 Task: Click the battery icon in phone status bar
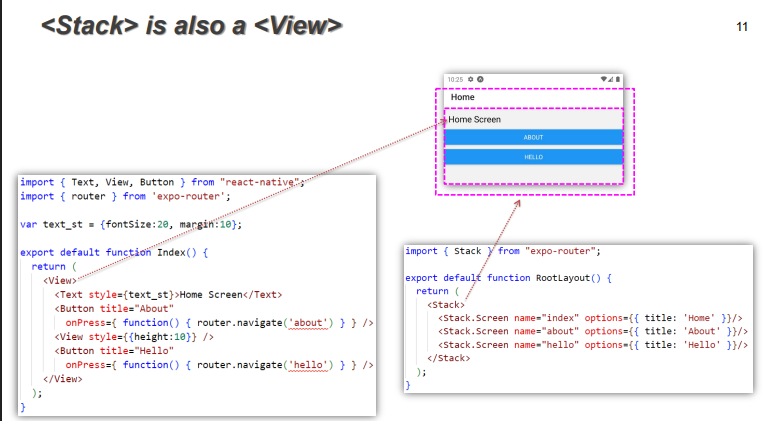618,79
